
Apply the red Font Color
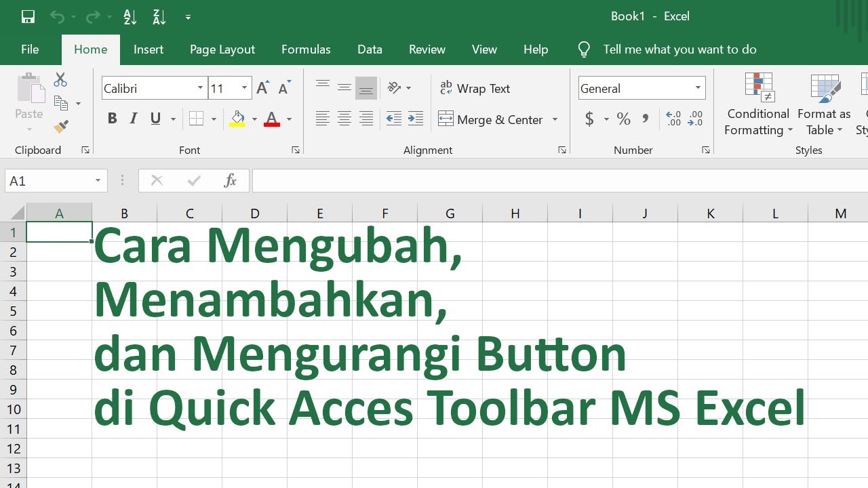coord(272,119)
